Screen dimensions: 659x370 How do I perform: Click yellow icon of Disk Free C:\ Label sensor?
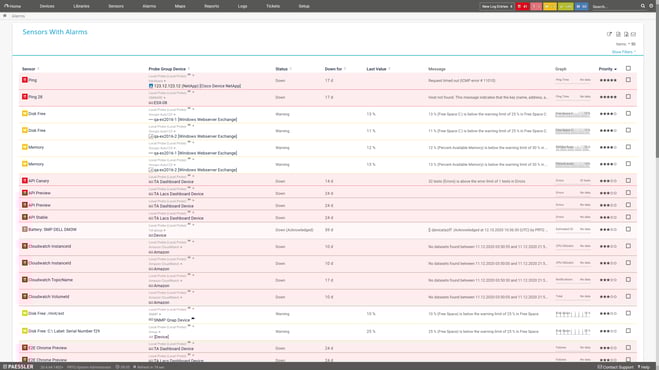(25, 331)
